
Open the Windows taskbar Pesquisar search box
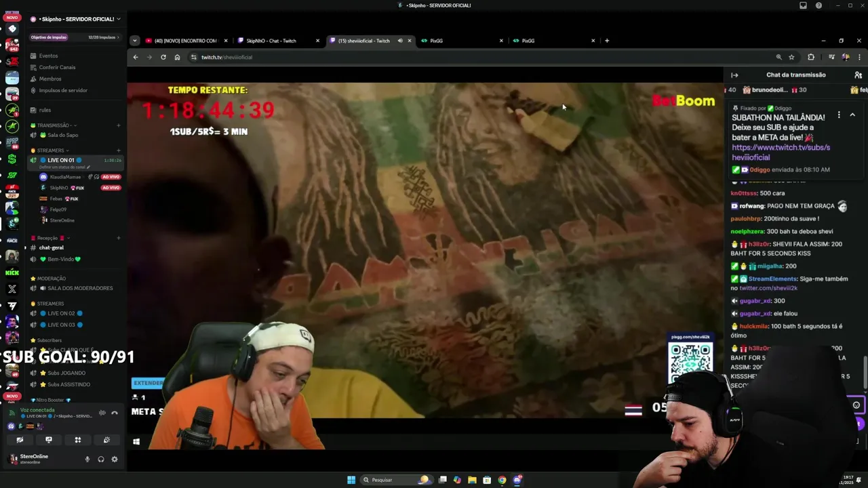click(395, 480)
